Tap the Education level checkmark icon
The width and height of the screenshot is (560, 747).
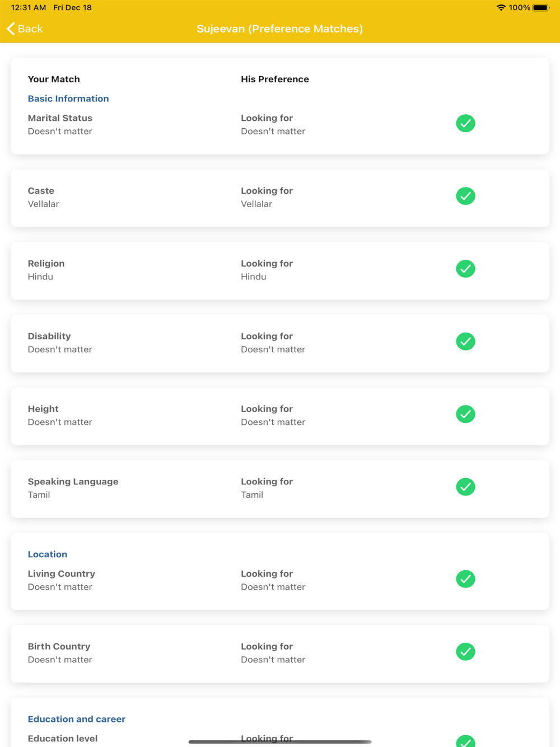tap(465, 741)
